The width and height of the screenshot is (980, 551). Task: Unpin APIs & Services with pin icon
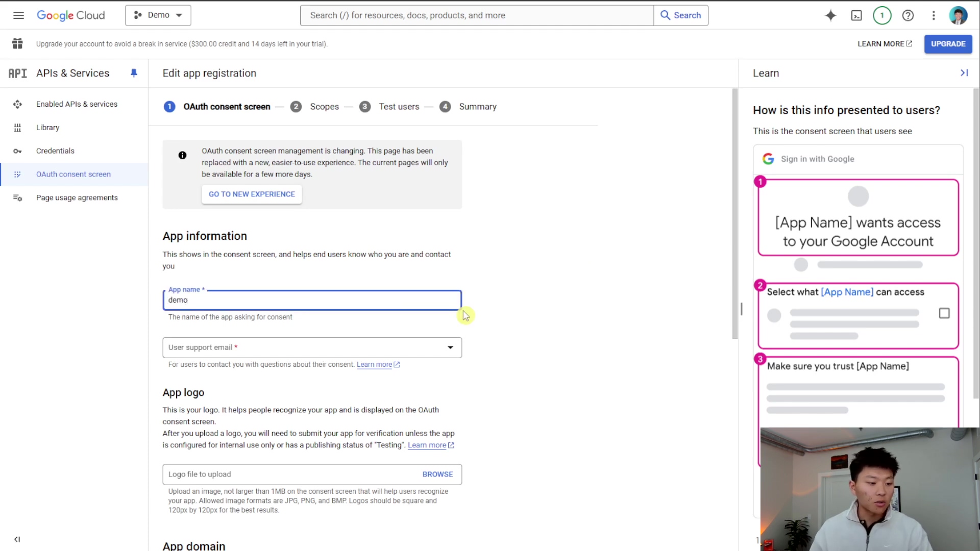(x=134, y=73)
